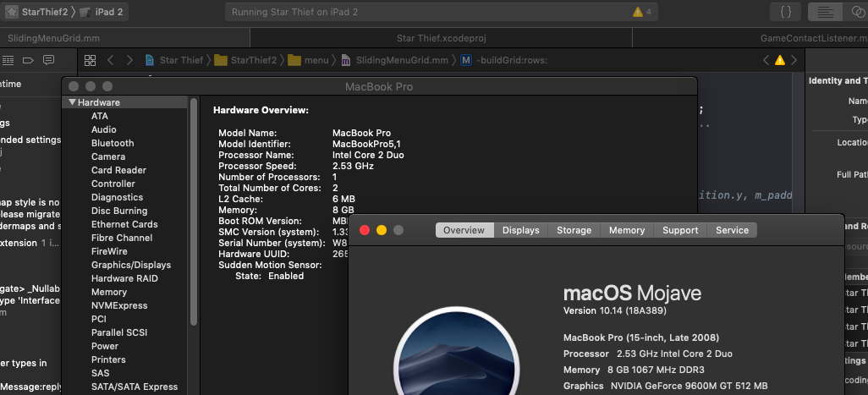868x395 pixels.
Task: Click Model Identifier value MacBookPro5,1
Action: pyautogui.click(x=366, y=144)
